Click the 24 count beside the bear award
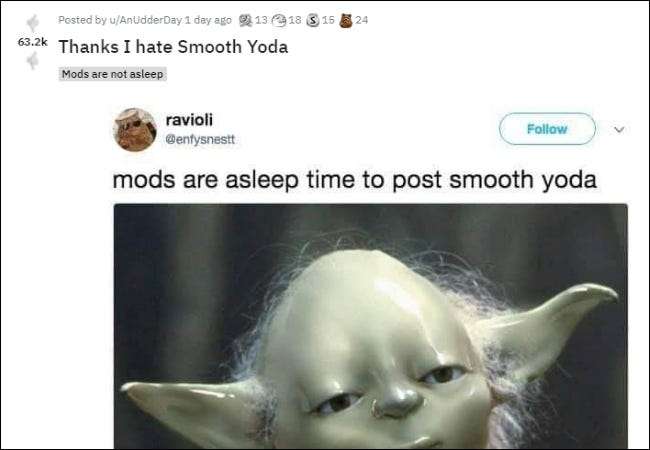This screenshot has height=450, width=650. 361,20
